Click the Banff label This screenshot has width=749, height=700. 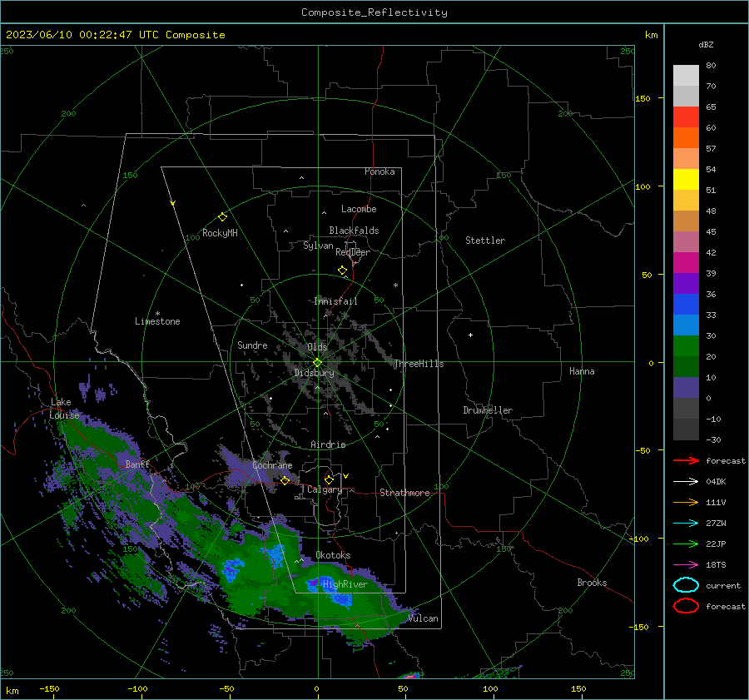(137, 464)
